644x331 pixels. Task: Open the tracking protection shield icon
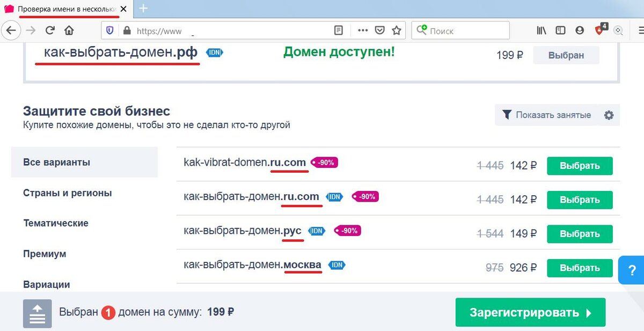[110, 31]
